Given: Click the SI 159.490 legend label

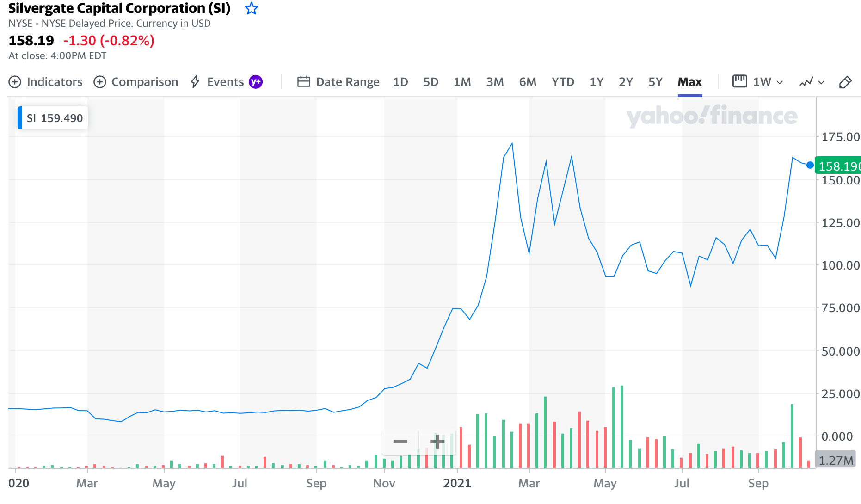Looking at the screenshot, I should pos(53,118).
